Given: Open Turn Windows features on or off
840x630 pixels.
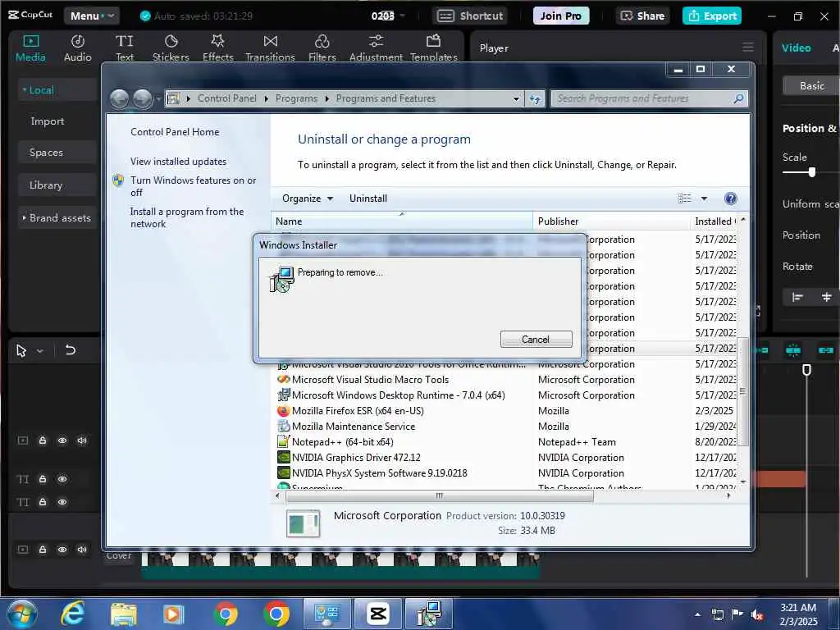Looking at the screenshot, I should click(x=193, y=186).
